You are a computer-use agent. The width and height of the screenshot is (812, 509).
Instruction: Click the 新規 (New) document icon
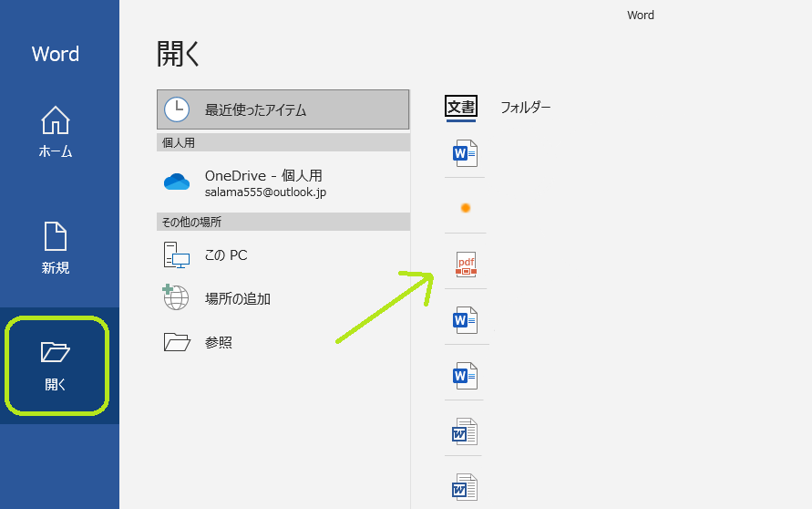[56, 236]
